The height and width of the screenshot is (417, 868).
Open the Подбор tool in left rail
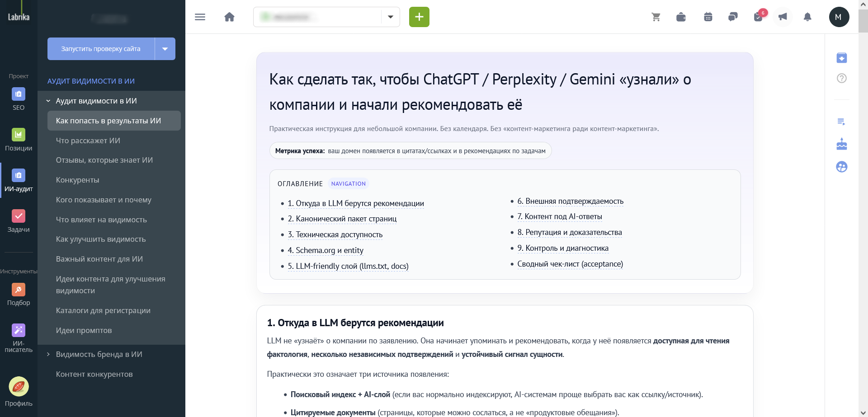pyautogui.click(x=19, y=294)
